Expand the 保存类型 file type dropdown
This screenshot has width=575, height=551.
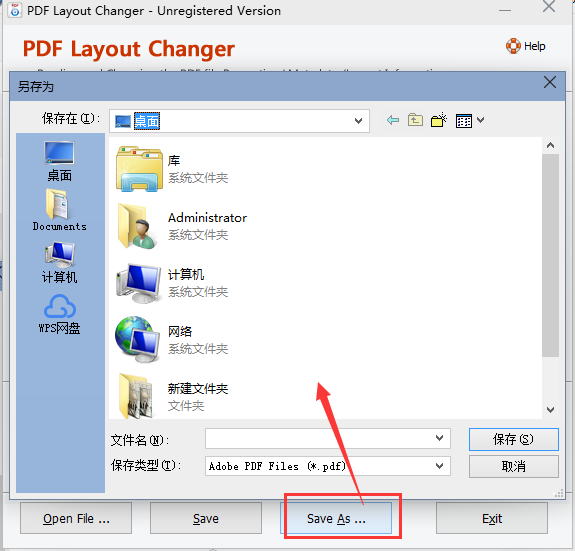click(439, 466)
